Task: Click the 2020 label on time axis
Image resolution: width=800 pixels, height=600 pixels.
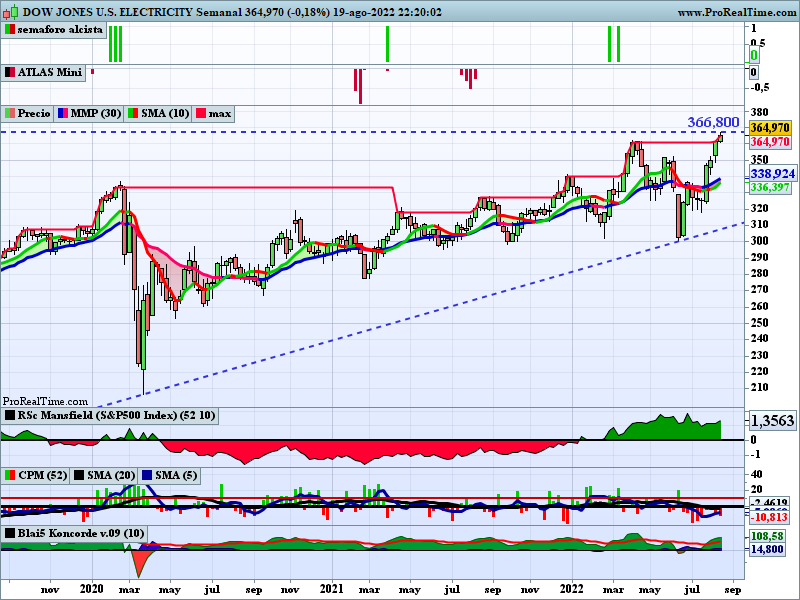Action: [92, 589]
